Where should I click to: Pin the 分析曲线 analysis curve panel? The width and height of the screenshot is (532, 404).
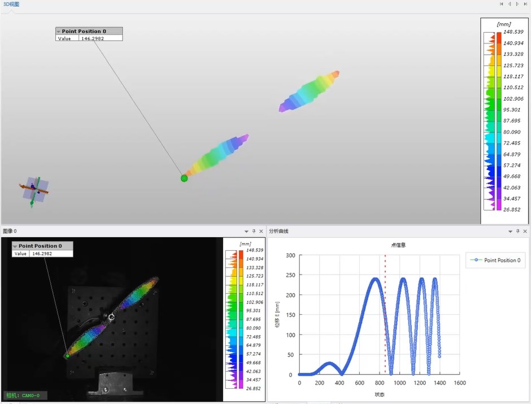point(517,232)
